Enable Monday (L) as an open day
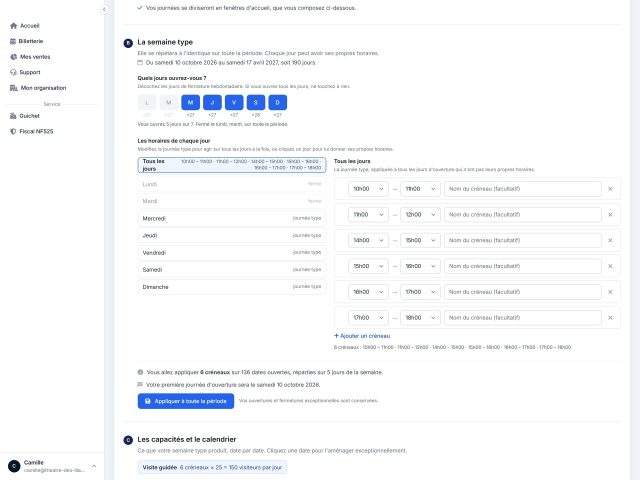Viewport: 640px width, 480px height. click(x=147, y=102)
